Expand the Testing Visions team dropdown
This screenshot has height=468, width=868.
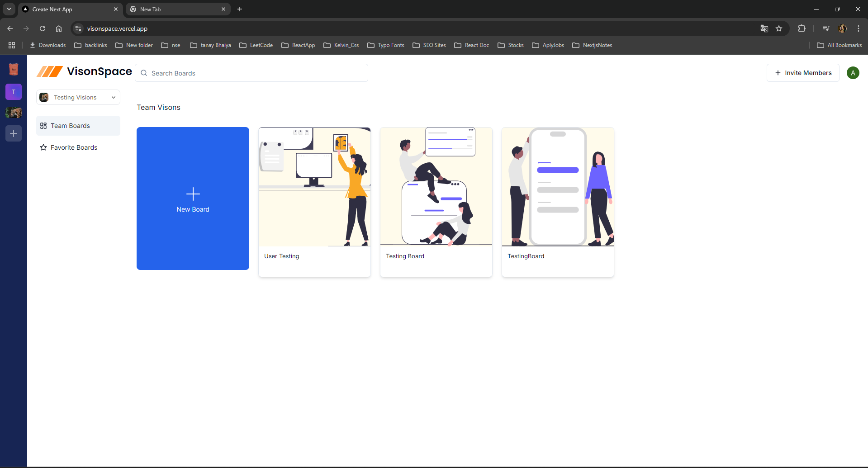(78, 97)
